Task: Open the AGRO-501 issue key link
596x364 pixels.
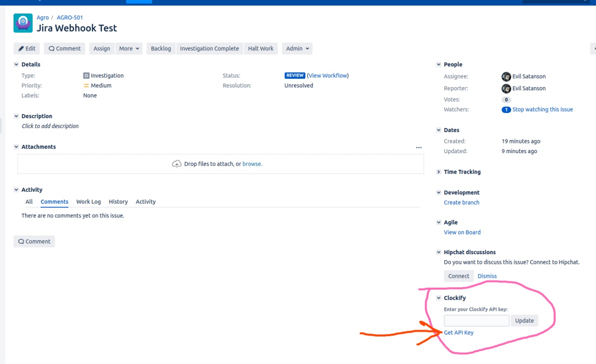Action: 70,18
